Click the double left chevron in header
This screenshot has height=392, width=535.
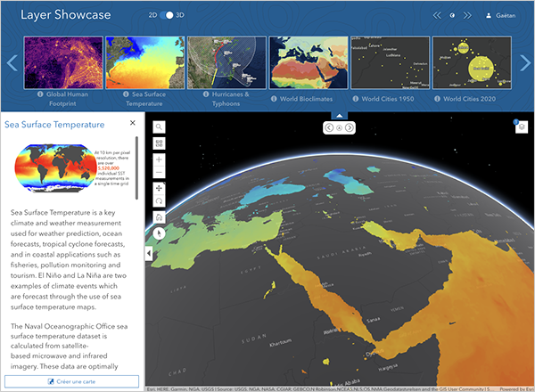tap(437, 15)
